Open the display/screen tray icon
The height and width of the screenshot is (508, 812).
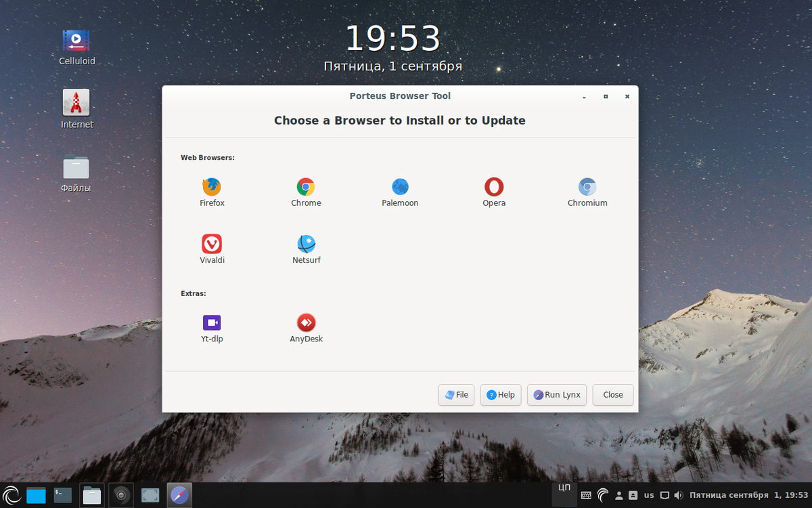pos(665,496)
